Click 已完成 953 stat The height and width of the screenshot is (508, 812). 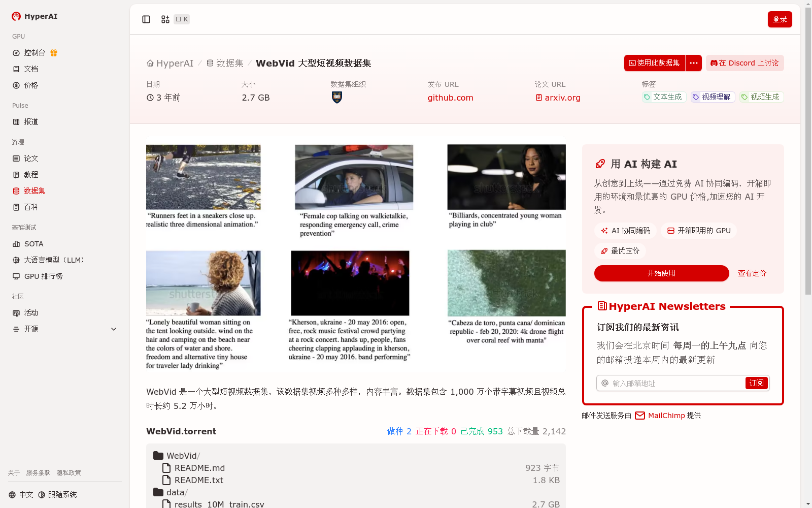[x=482, y=431]
